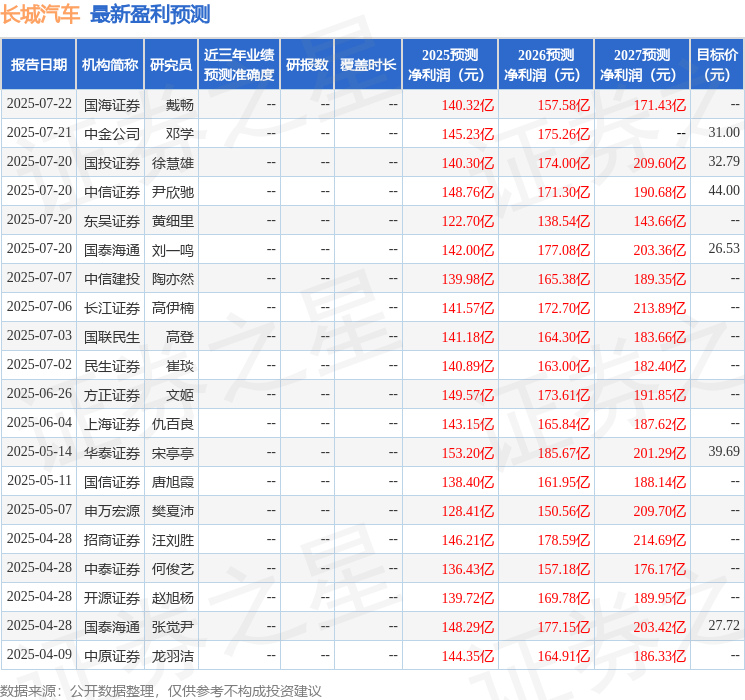Click researcher name 尹欣驰
The height and width of the screenshot is (700, 745).
[173, 192]
